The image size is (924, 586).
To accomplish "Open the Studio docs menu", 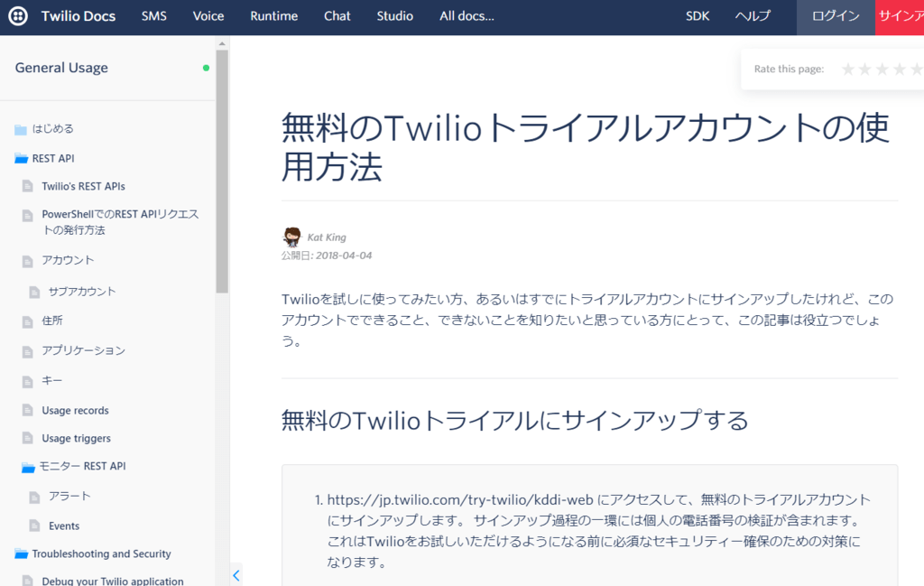I will click(x=395, y=16).
